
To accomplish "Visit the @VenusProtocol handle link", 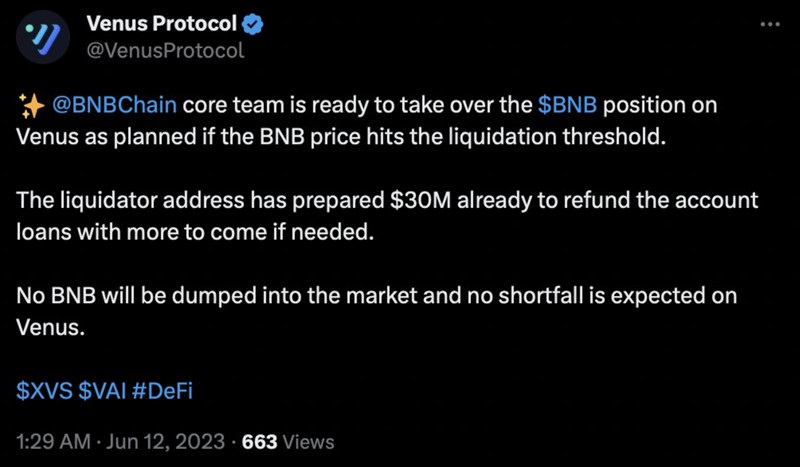I will 165,51.
